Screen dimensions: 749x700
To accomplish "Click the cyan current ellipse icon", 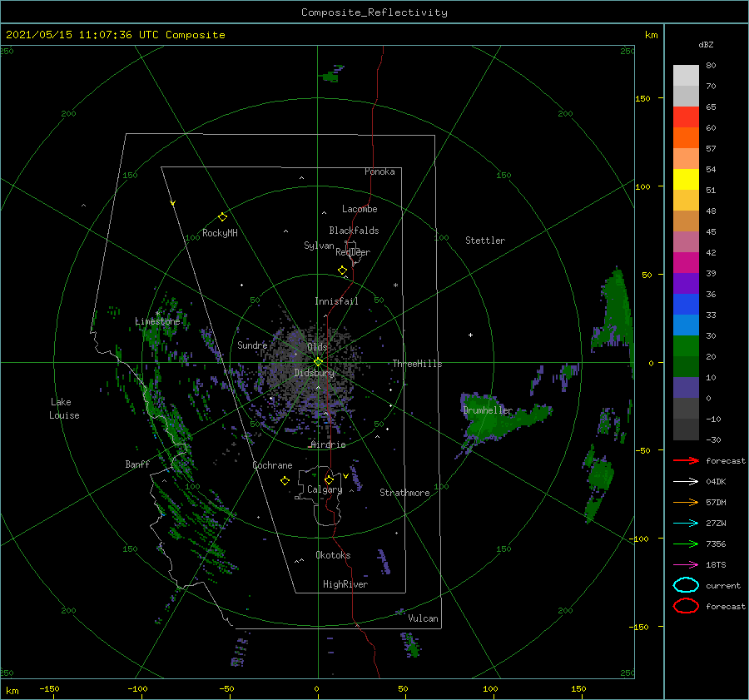I will (x=686, y=585).
